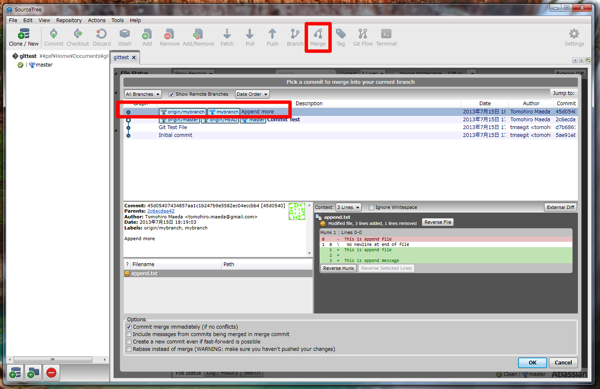Open the All Branches dropdown
The image size is (600, 389).
pos(142,94)
